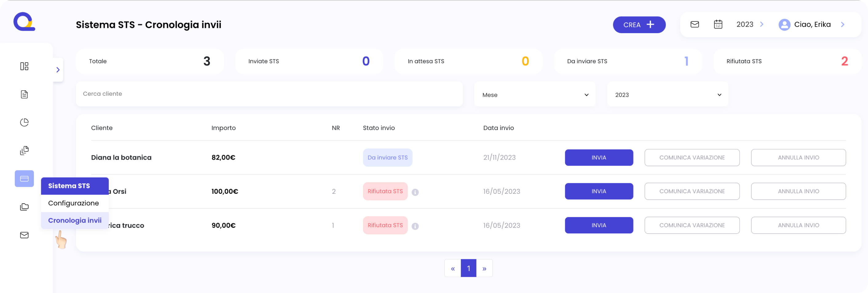The image size is (868, 293).
Task: Select Sistema STS menu header
Action: 75,186
